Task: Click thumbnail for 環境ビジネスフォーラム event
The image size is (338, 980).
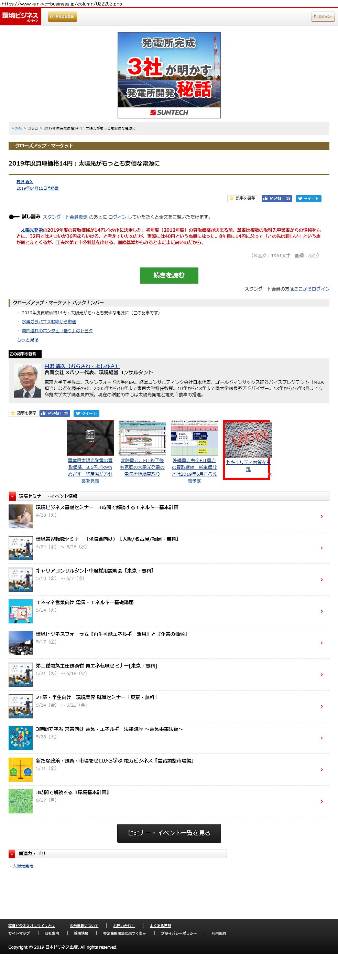Action: point(21,643)
